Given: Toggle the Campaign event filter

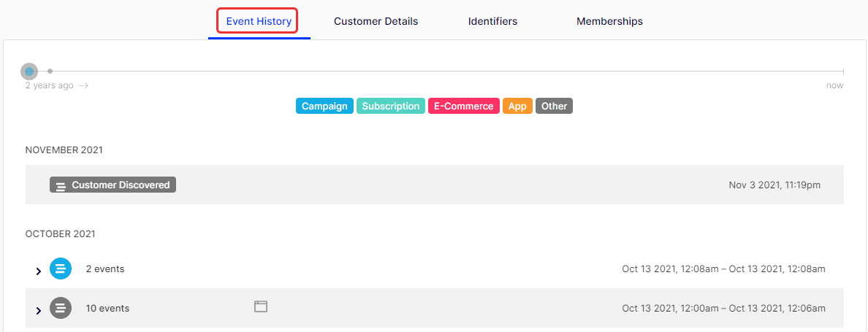Looking at the screenshot, I should pyautogui.click(x=324, y=106).
